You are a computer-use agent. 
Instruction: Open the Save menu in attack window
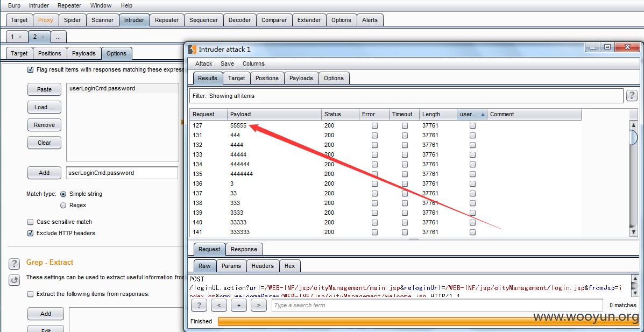pyautogui.click(x=227, y=63)
